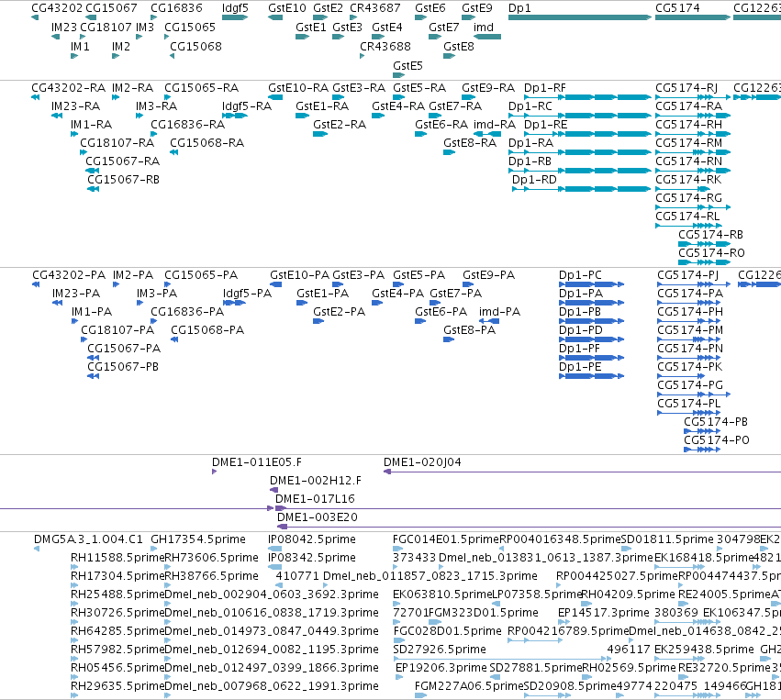Viewport: 781px width, 700px height.
Task: Click the CG43202 gene label
Action: pyautogui.click(x=57, y=8)
